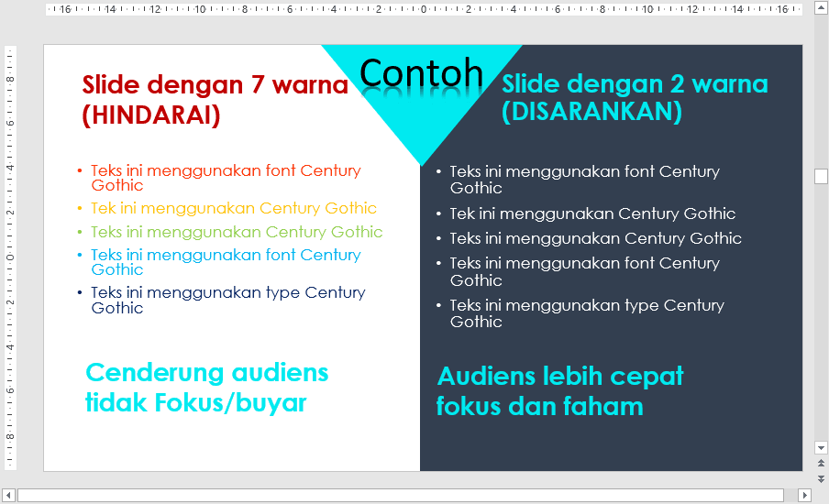The width and height of the screenshot is (829, 504).
Task: Click the horizontal scrollbar right arrow
Action: pyautogui.click(x=804, y=495)
